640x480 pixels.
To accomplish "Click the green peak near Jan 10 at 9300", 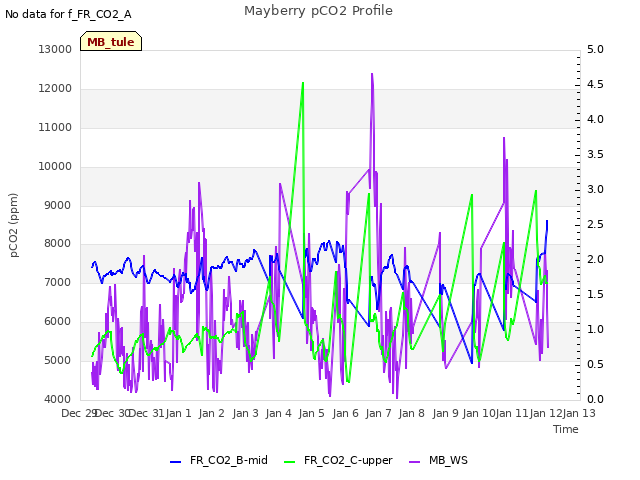I will click(x=472, y=195).
